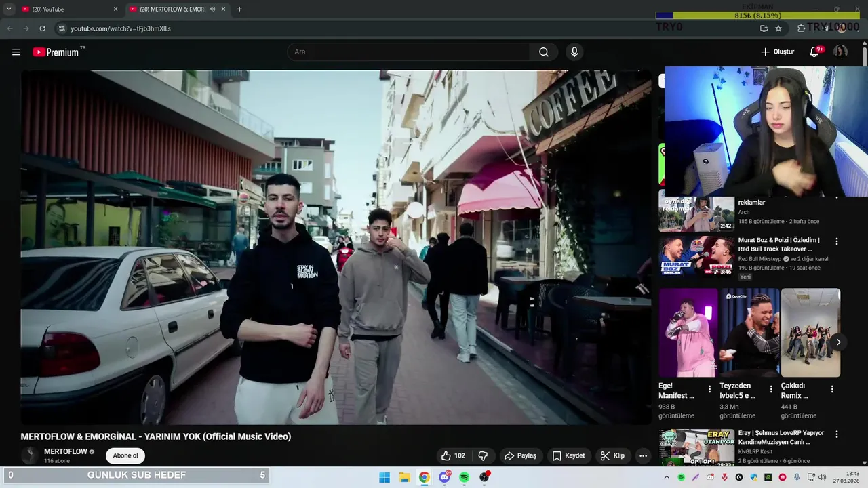The width and height of the screenshot is (868, 488).
Task: Open a new browser tab
Action: (239, 9)
